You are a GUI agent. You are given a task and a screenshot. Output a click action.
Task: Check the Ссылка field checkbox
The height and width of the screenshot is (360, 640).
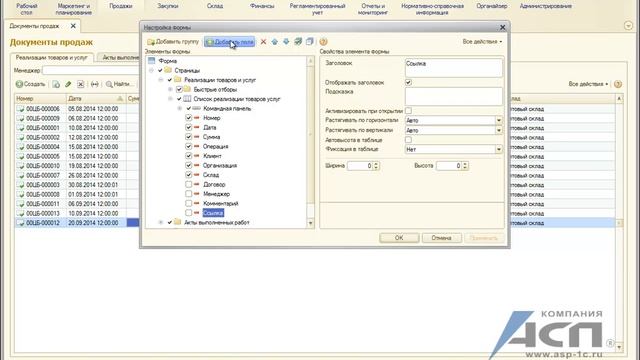tap(189, 213)
